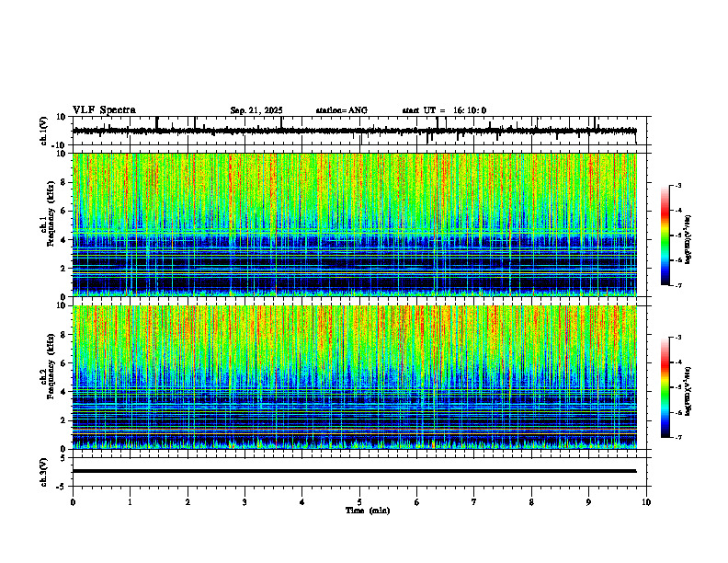Screen dimensions: 728x563
Task: Click the "4" kHz tick on ch.1 frequency axis
Action: pos(64,240)
